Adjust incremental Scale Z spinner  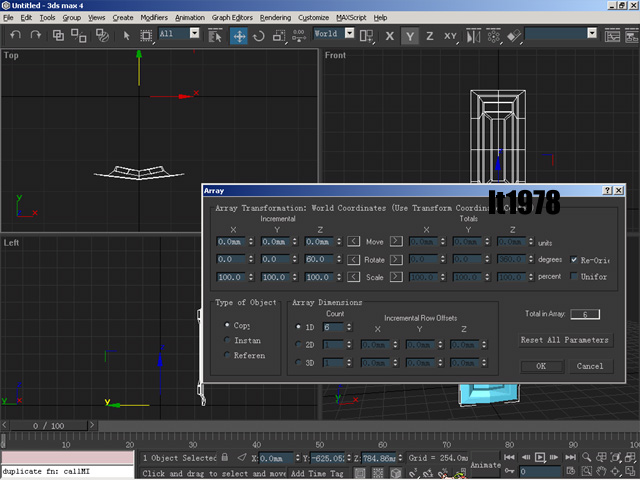point(339,277)
